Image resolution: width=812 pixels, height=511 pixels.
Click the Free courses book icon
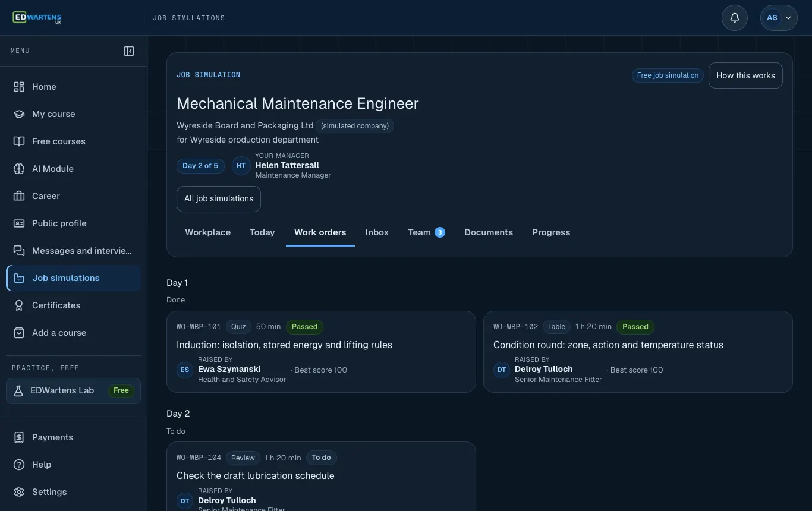click(19, 141)
